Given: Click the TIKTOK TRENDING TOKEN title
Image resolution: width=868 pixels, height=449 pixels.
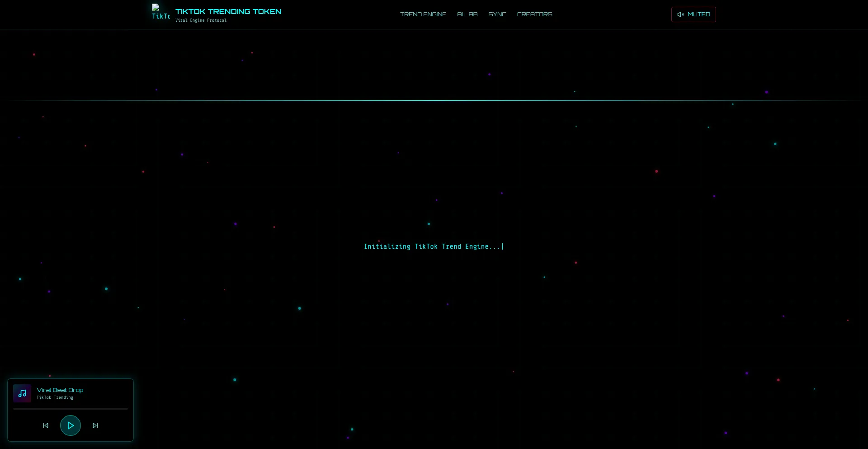Looking at the screenshot, I should pos(228,12).
